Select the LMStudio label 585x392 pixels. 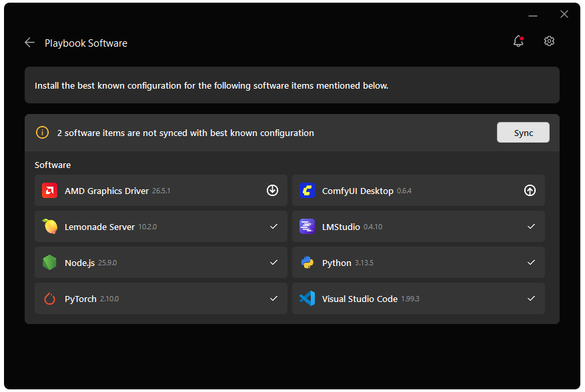[341, 227]
